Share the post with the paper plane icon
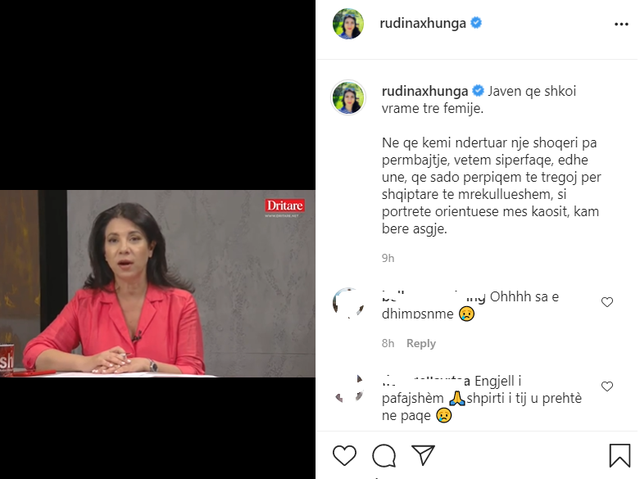 tap(423, 455)
